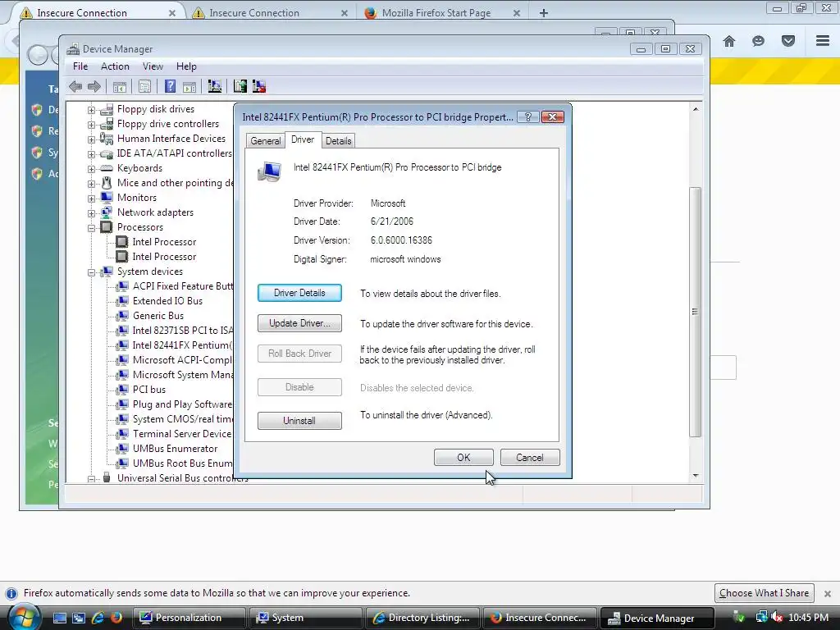Collapse the System devices node

92,272
